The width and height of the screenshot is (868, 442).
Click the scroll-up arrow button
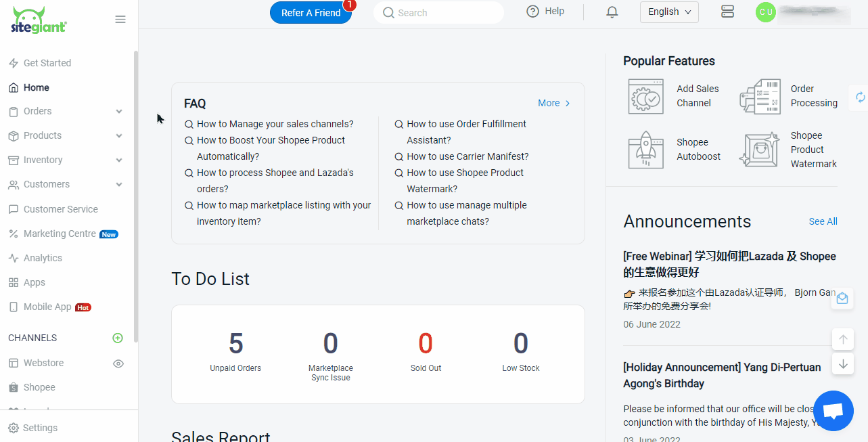[x=843, y=339]
